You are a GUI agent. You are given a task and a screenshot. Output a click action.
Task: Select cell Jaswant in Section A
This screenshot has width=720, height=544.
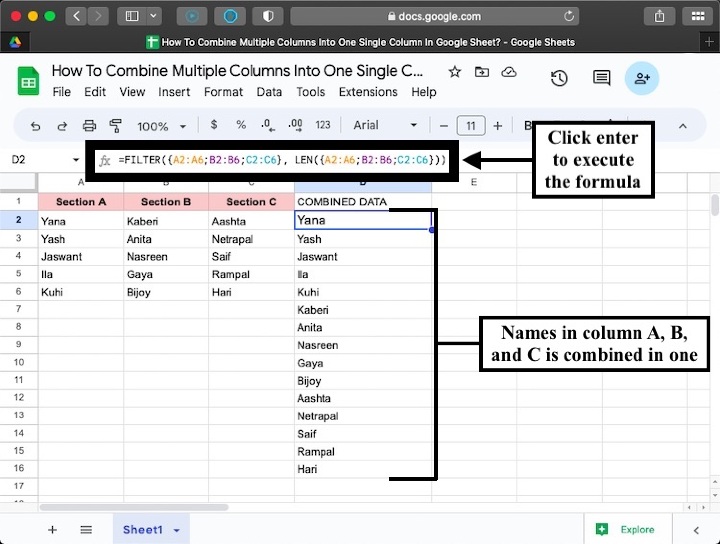click(81, 257)
